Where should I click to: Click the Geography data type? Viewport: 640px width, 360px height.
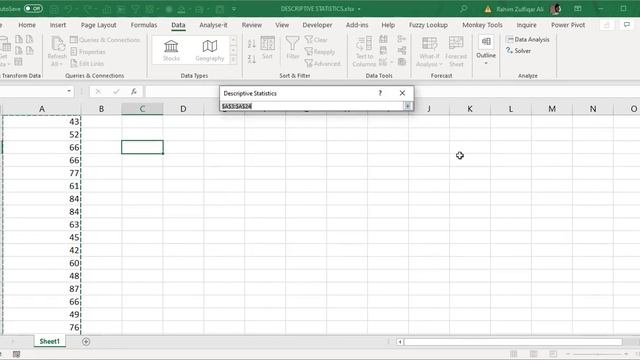[209, 50]
